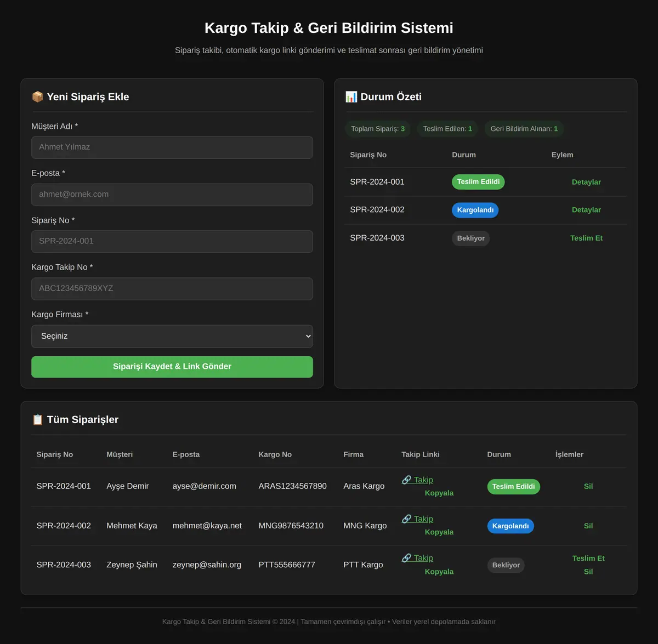658x644 pixels.
Task: Click the Toplam Sipariş summary chip
Action: tap(378, 129)
